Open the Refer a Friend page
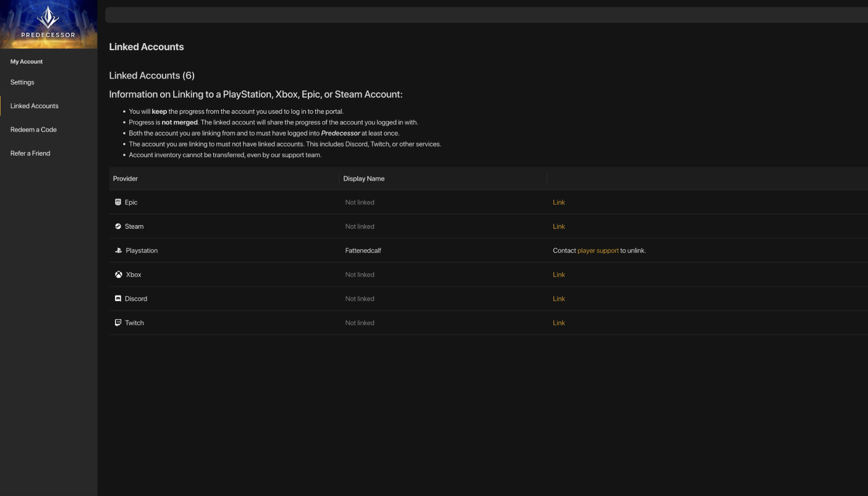The height and width of the screenshot is (496, 868). pyautogui.click(x=30, y=153)
